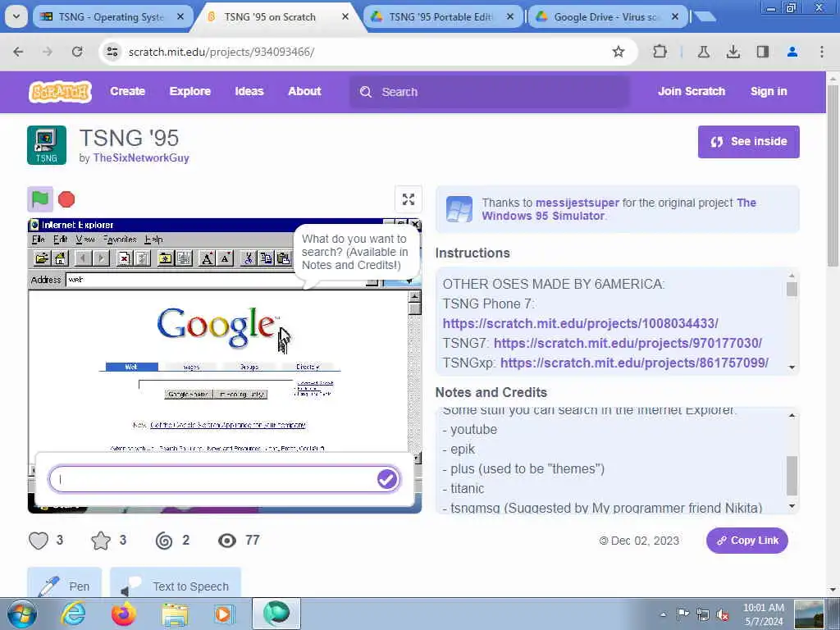
Task: Click the Paste clipboard icon in toolbar
Action: tap(283, 258)
